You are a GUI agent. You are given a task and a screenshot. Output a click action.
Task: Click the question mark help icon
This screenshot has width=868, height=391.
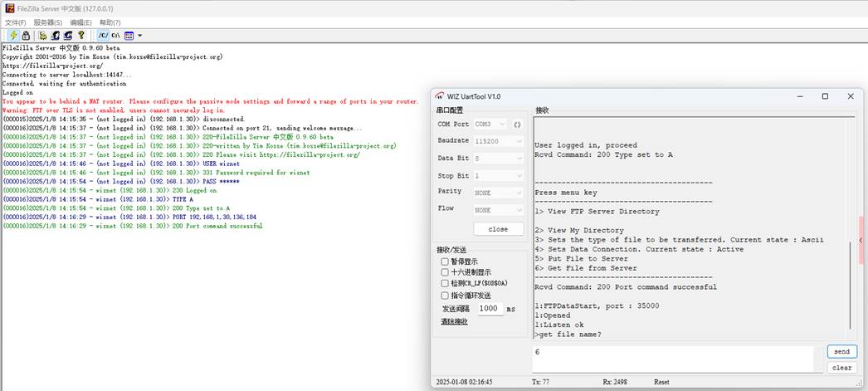pyautogui.click(x=80, y=36)
